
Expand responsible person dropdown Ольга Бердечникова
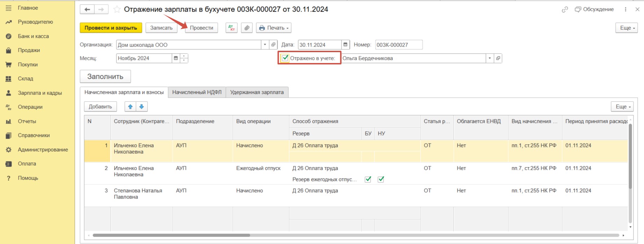click(489, 58)
